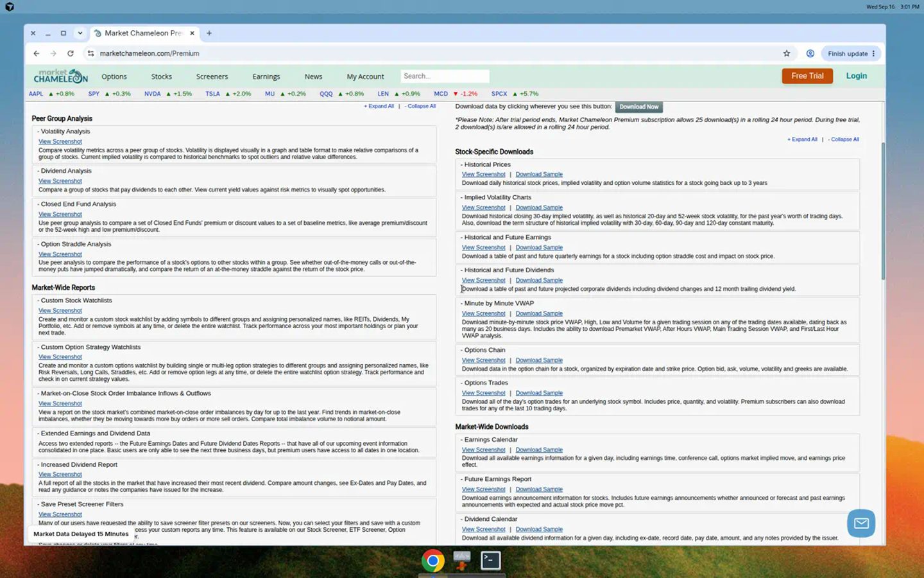Open My Account menu
This screenshot has height=578, width=924.
(x=365, y=76)
